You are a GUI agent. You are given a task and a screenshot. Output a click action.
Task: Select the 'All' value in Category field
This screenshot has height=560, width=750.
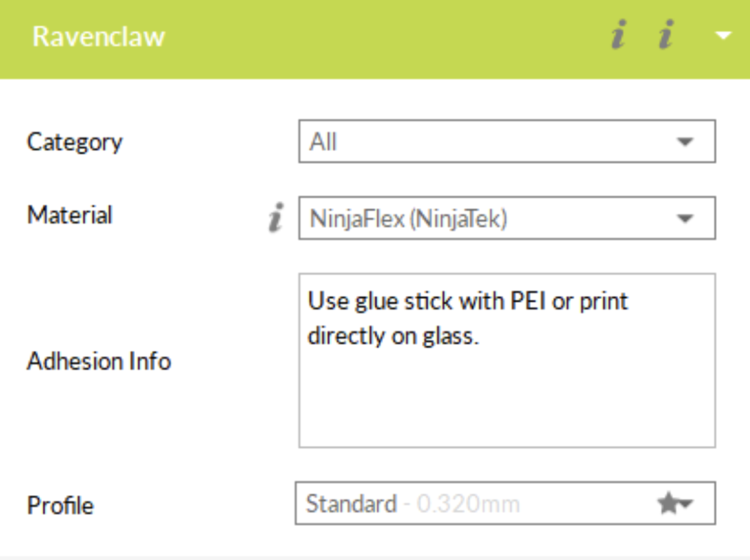pos(324,142)
